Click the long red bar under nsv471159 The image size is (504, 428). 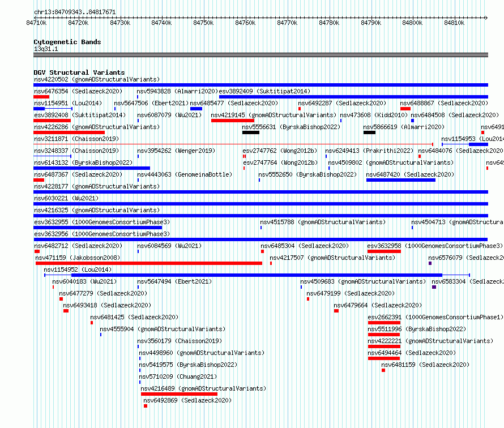[149, 263]
